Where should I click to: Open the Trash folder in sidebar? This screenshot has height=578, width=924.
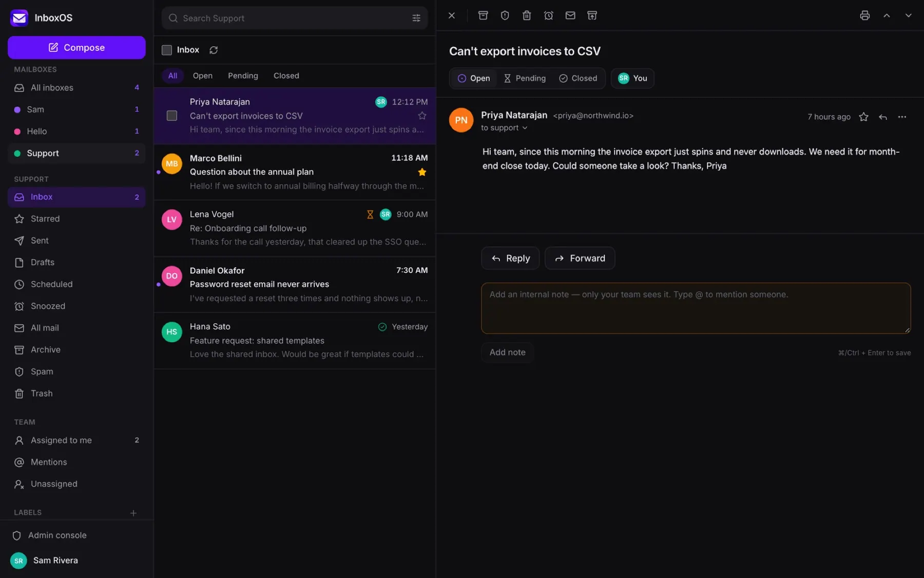(76, 394)
